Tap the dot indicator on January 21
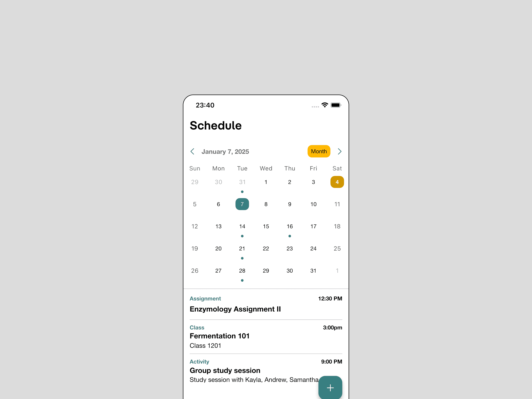532x399 pixels. point(242,258)
